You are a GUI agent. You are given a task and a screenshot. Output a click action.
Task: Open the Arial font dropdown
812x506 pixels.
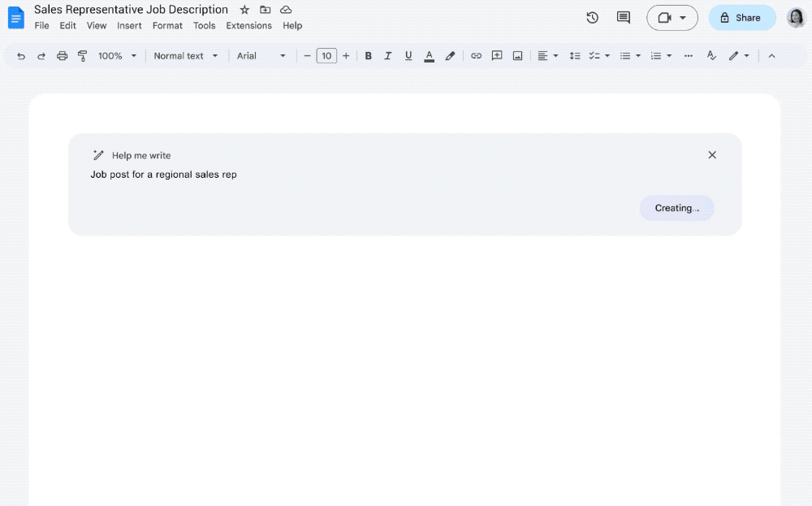[x=261, y=56]
